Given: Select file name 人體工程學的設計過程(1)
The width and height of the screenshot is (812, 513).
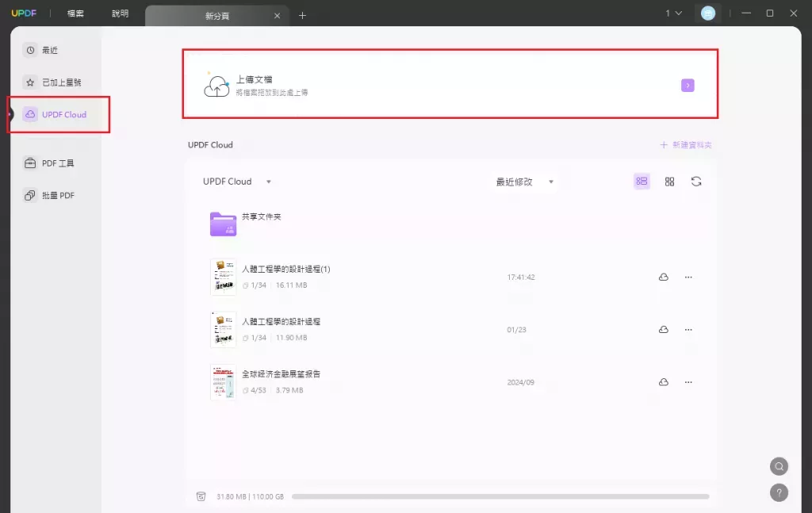Looking at the screenshot, I should coord(285,269).
